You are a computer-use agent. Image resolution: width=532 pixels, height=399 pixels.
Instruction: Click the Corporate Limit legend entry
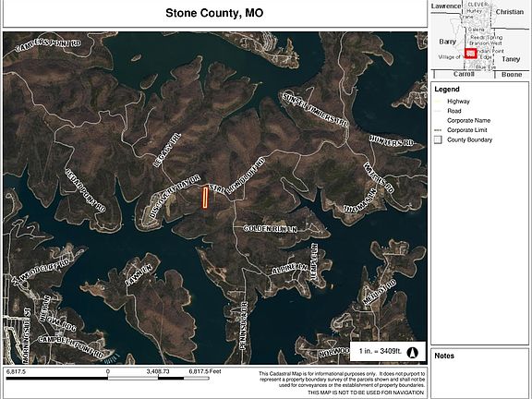coord(466,130)
